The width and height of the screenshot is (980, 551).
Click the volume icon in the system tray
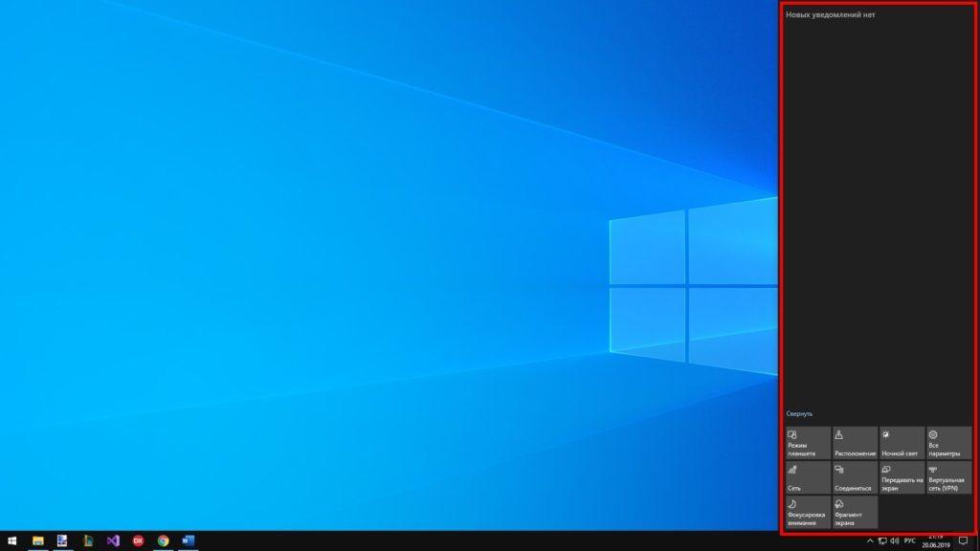coord(895,540)
